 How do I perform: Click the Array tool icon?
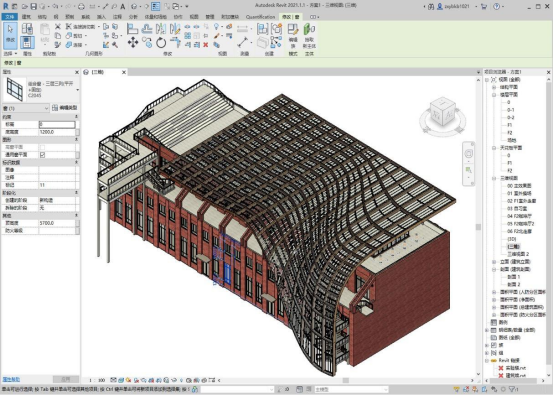click(x=188, y=36)
